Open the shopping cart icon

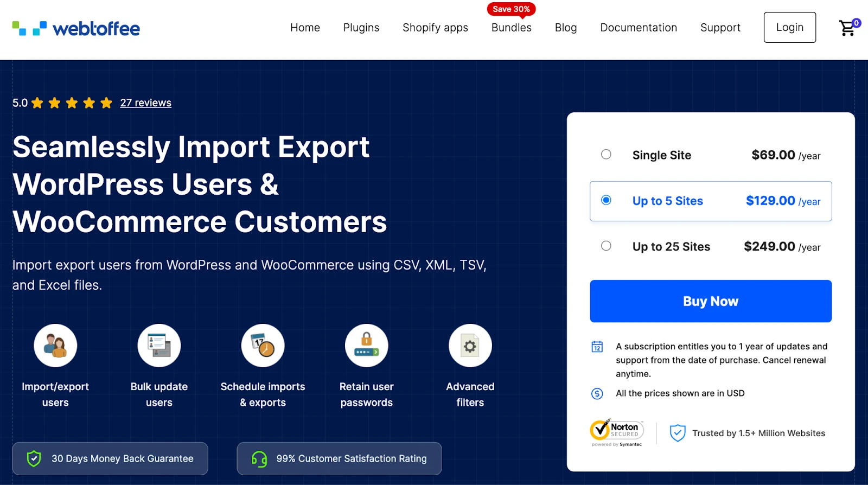pyautogui.click(x=847, y=28)
